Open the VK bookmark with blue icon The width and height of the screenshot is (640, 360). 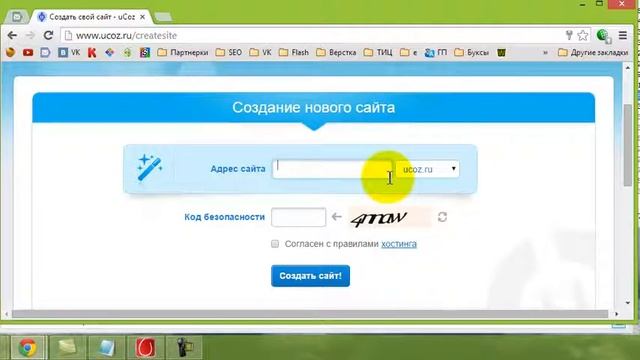click(69, 52)
